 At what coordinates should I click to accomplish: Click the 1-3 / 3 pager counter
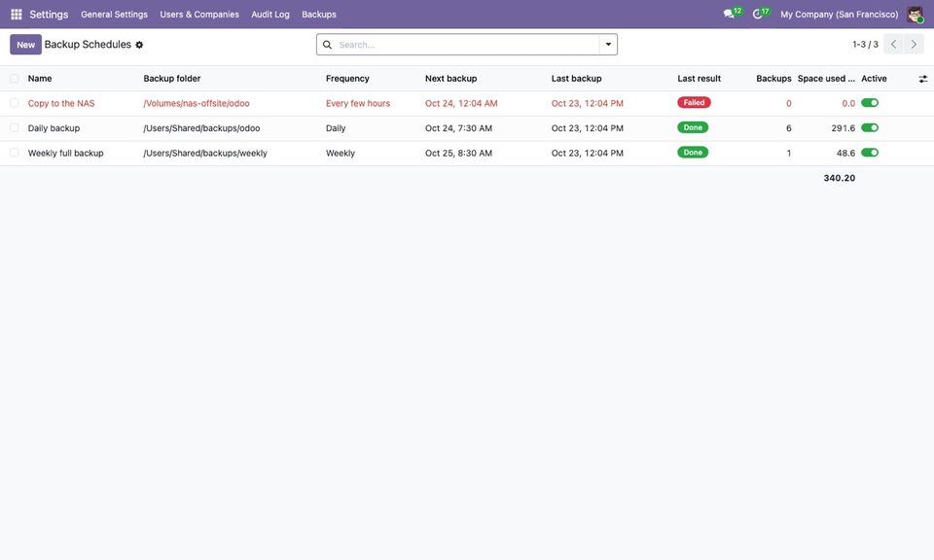click(x=865, y=45)
